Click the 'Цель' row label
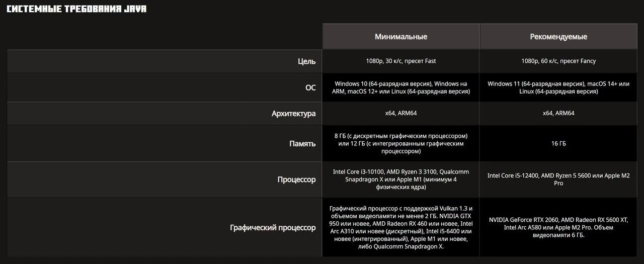This screenshot has width=644, height=264. click(x=306, y=61)
